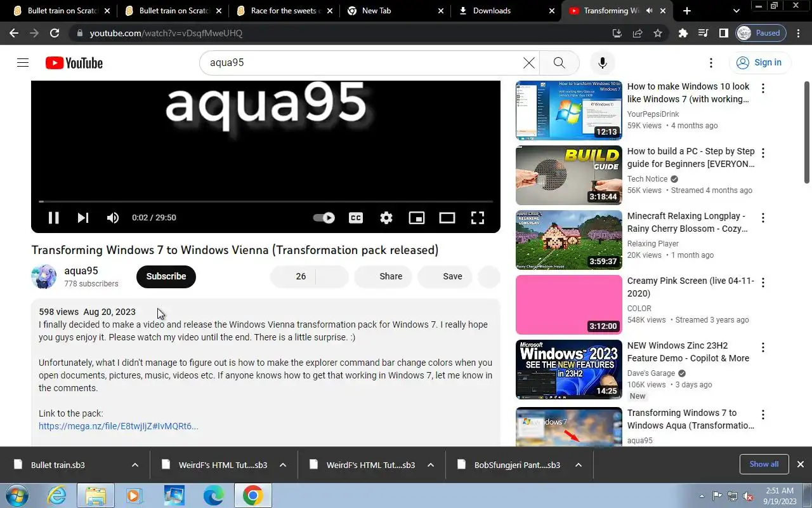Go back to previous page
Screen dimensions: 812x508
(x=14, y=33)
